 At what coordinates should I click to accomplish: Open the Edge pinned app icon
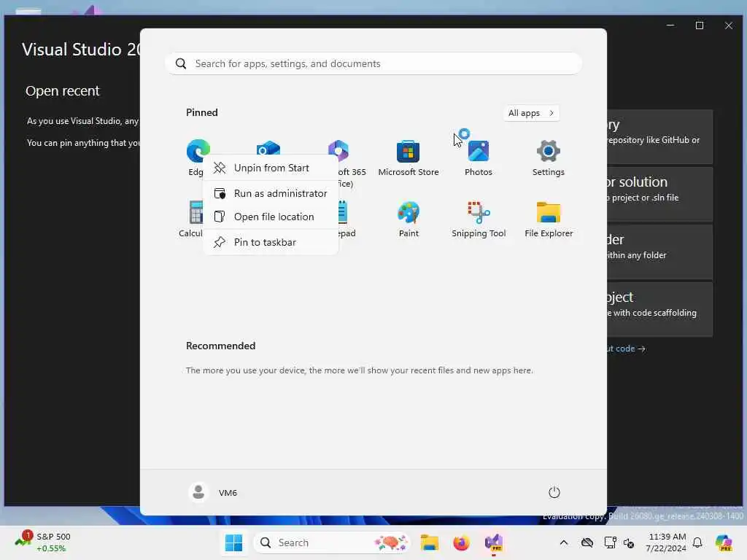coord(198,150)
